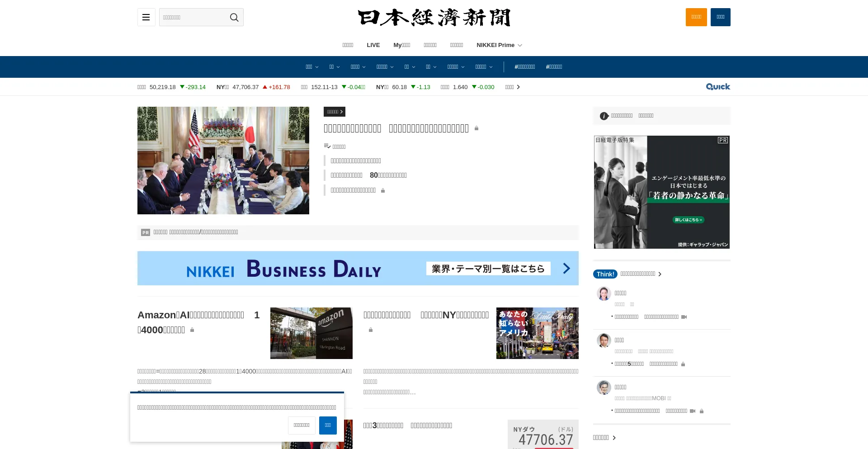Viewport: 868px width, 449px height.
Task: Click the gray PR badge below the top story
Action: (x=146, y=232)
